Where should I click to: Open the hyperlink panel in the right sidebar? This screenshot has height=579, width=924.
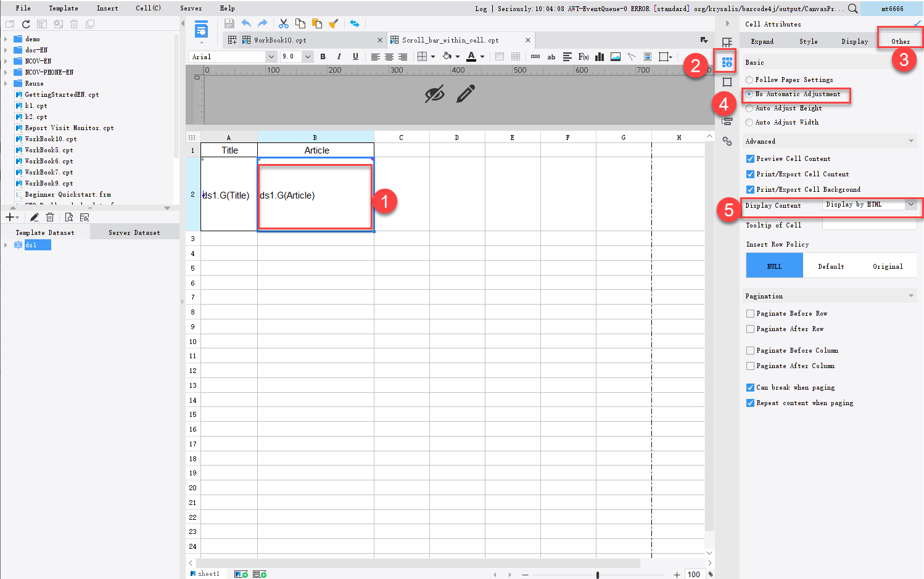(727, 141)
